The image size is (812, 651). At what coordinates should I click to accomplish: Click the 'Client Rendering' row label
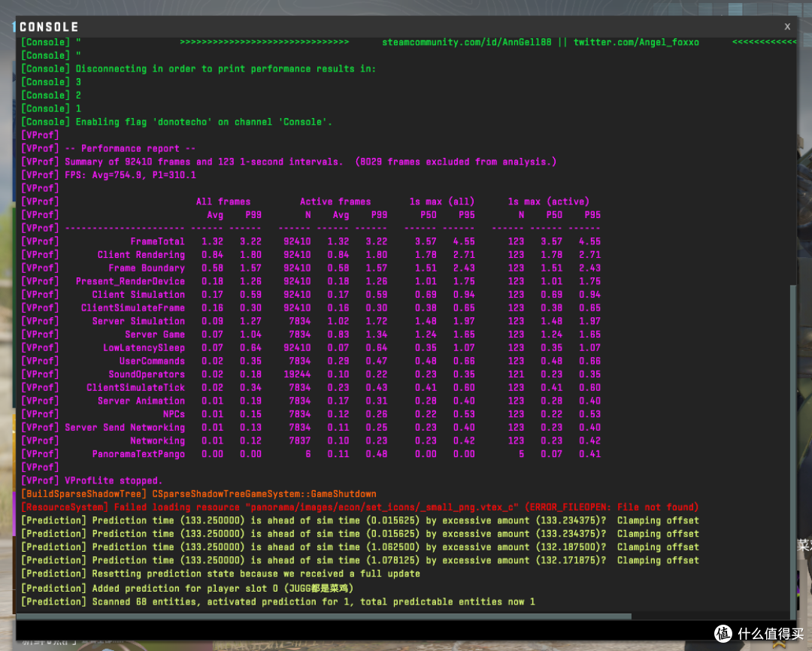tap(141, 255)
